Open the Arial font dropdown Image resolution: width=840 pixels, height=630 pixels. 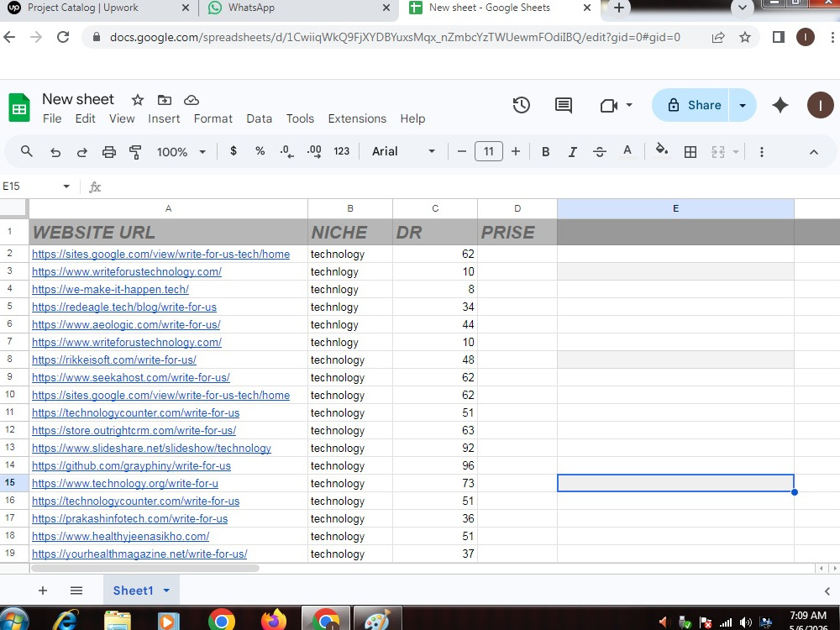click(x=403, y=151)
